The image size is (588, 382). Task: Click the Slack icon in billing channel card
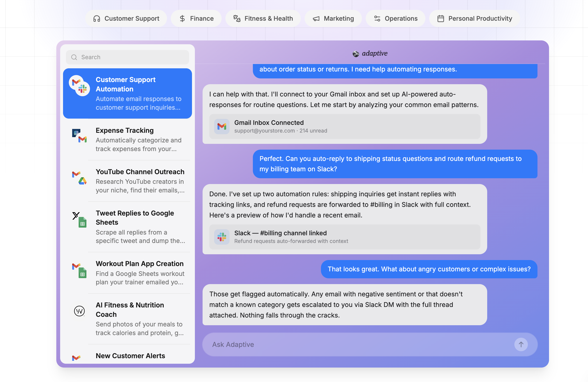pos(222,237)
